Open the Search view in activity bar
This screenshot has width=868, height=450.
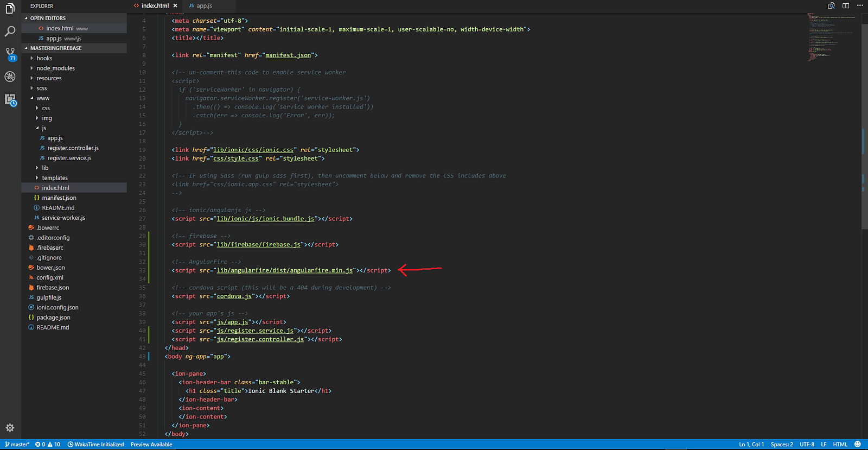click(10, 31)
